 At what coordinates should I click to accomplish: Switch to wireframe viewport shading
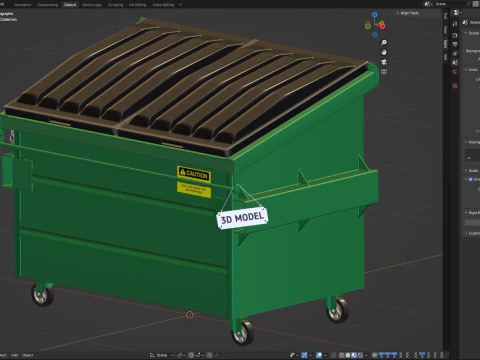[x=341, y=355]
